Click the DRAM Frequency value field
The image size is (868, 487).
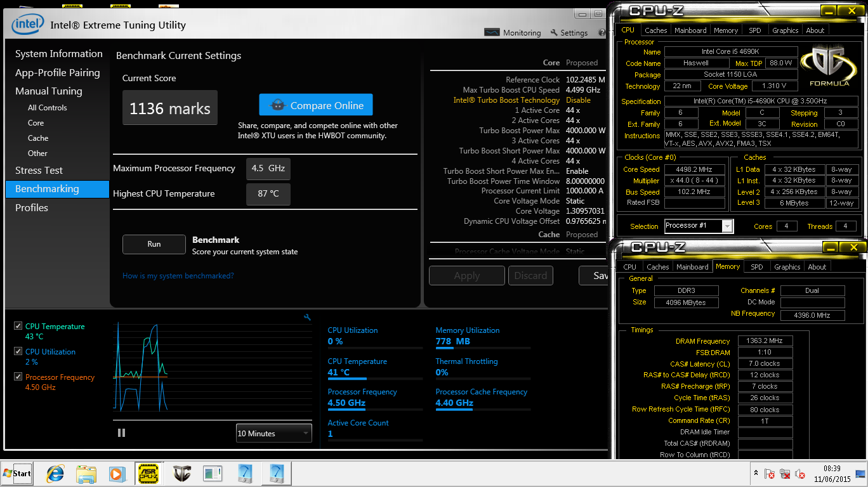point(766,341)
